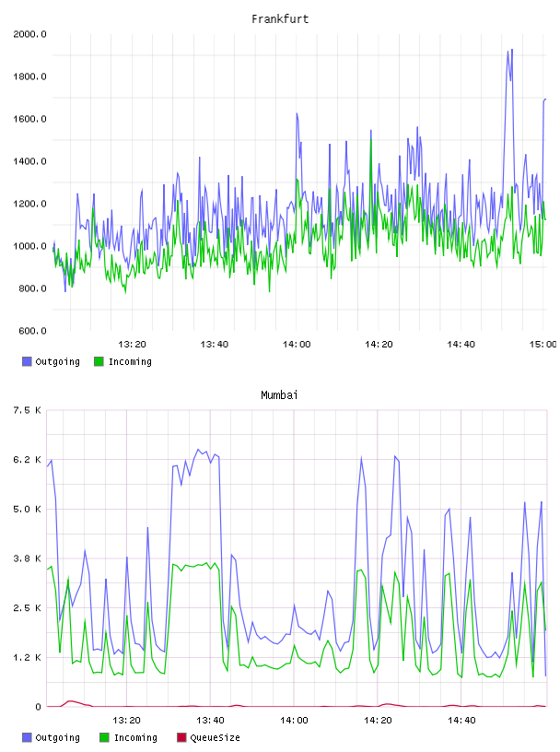Select the Outgoing label in Frankfurt legend
Screen dimensions: 560x752
click(57, 361)
